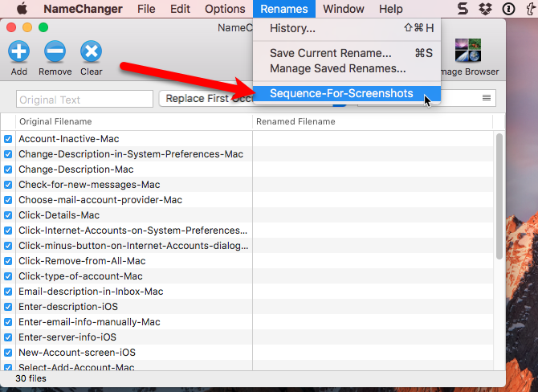Choose Manage Saved Renames from the menu
Image resolution: width=538 pixels, height=392 pixels.
(x=337, y=68)
